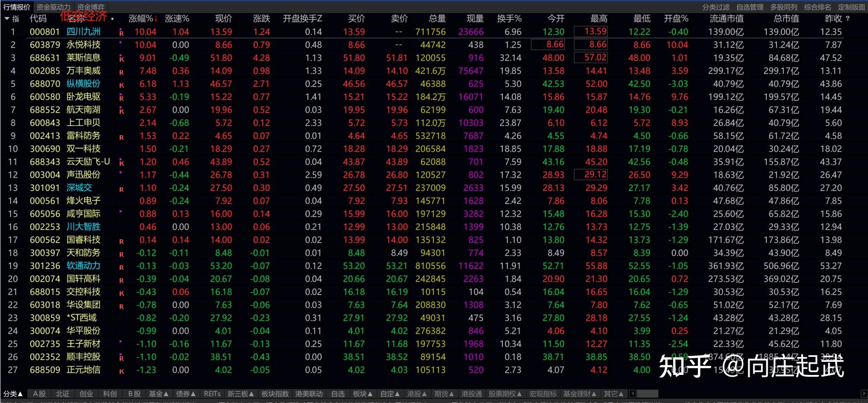The height and width of the screenshot is (403, 868).
Task: Open the 自选 watchlist tab
Action: (338, 394)
